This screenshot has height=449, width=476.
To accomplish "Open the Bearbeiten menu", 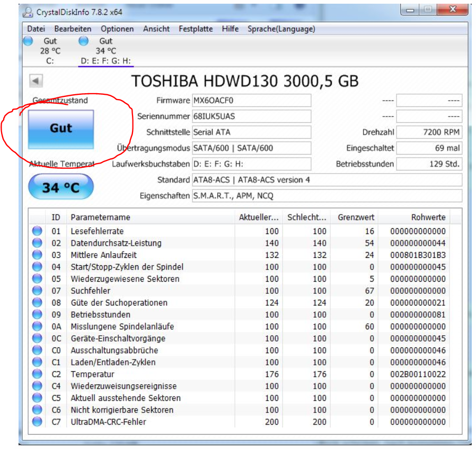I will pos(73,29).
